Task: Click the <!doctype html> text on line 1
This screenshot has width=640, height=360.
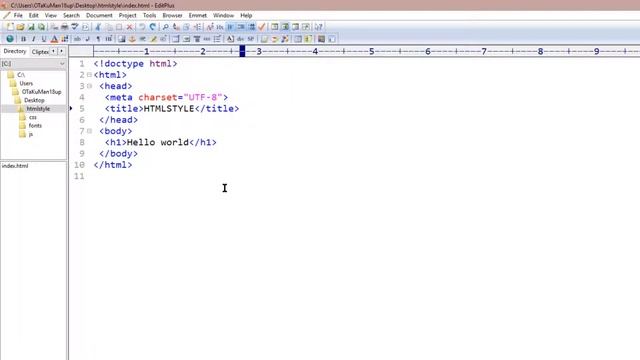Action: tap(136, 64)
